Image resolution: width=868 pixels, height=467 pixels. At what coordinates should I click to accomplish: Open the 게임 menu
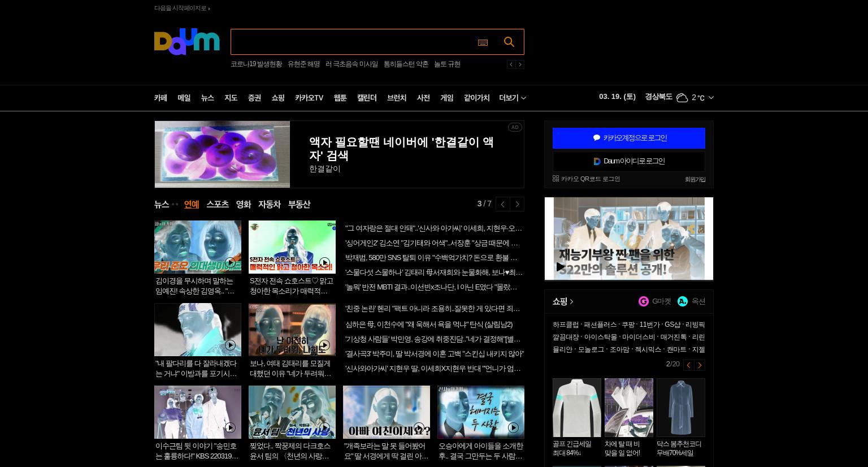(x=447, y=98)
